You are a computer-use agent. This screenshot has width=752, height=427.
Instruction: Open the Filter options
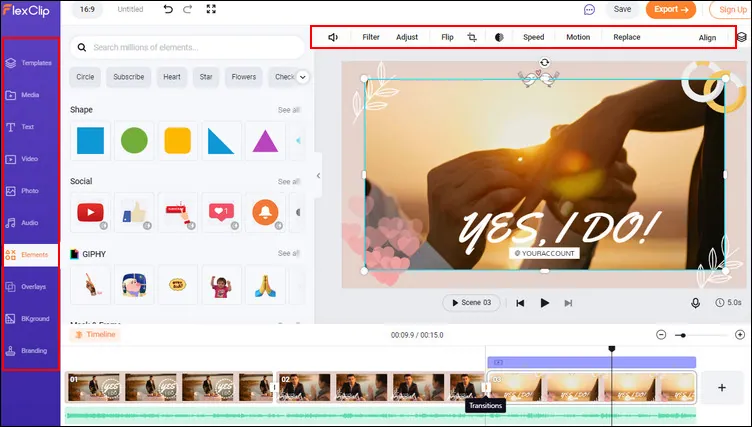click(371, 37)
